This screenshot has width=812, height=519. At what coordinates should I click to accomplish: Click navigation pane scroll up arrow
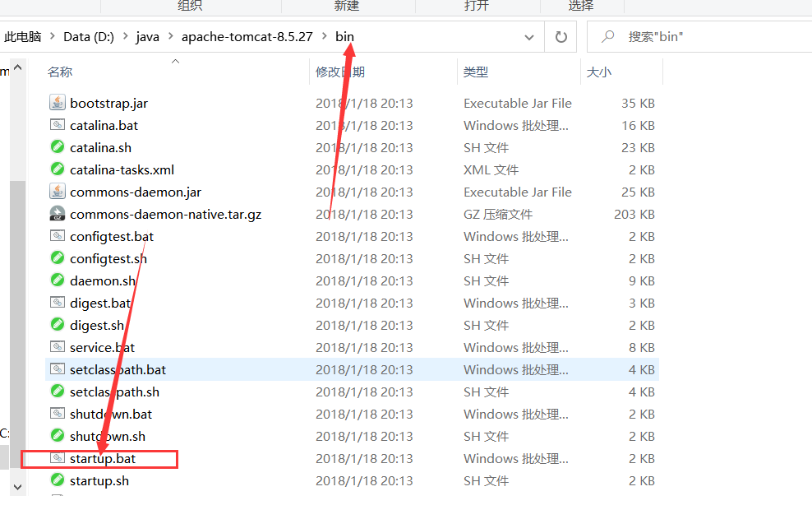(x=17, y=67)
